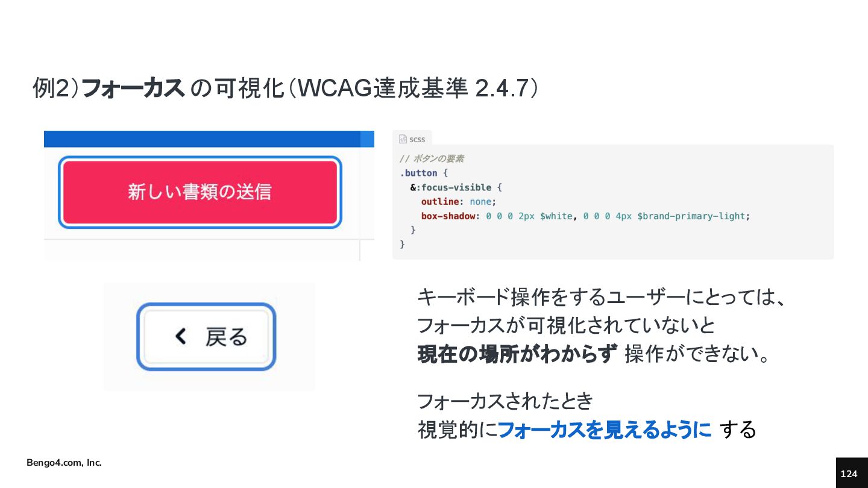The image size is (868, 488).
Task: Click the box-shadow property in code
Action: tap(448, 216)
